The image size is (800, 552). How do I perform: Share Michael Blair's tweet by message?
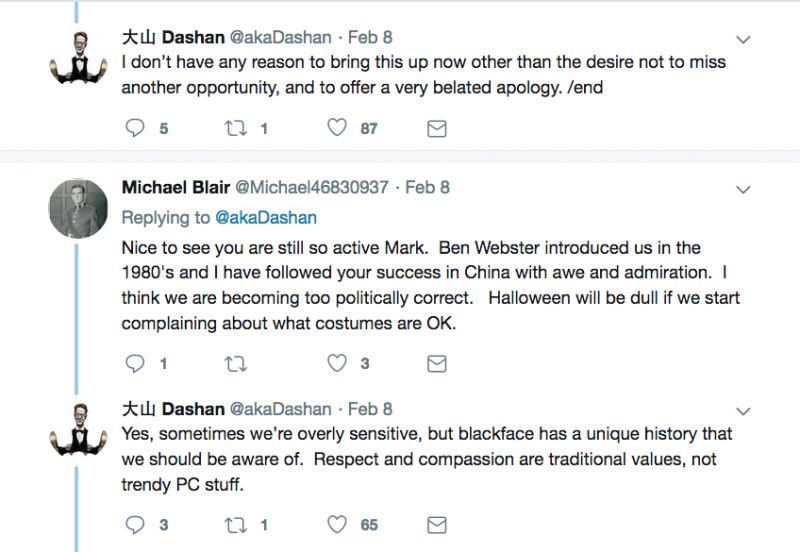tap(437, 364)
